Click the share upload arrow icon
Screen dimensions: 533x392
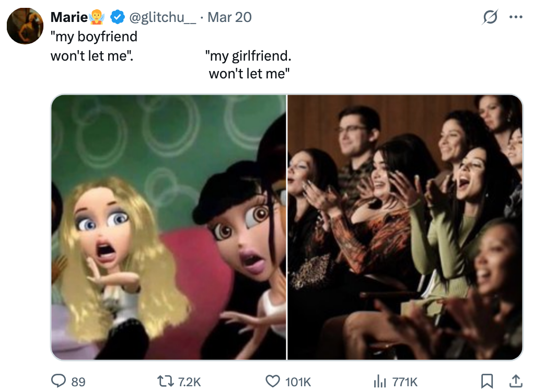tap(515, 382)
